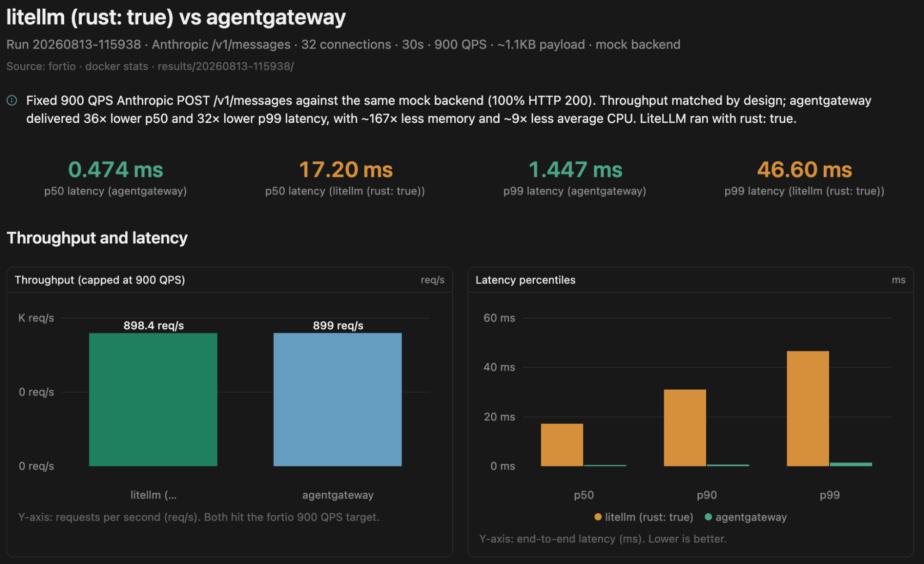Click the "898.4 req/s" bar value label
924x564 pixels.
(x=153, y=326)
